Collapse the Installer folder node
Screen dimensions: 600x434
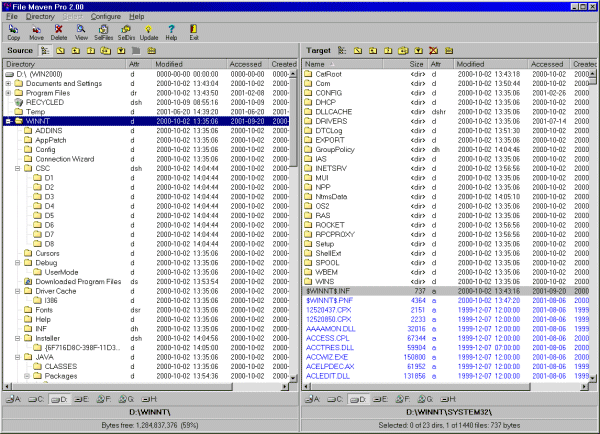coord(18,338)
